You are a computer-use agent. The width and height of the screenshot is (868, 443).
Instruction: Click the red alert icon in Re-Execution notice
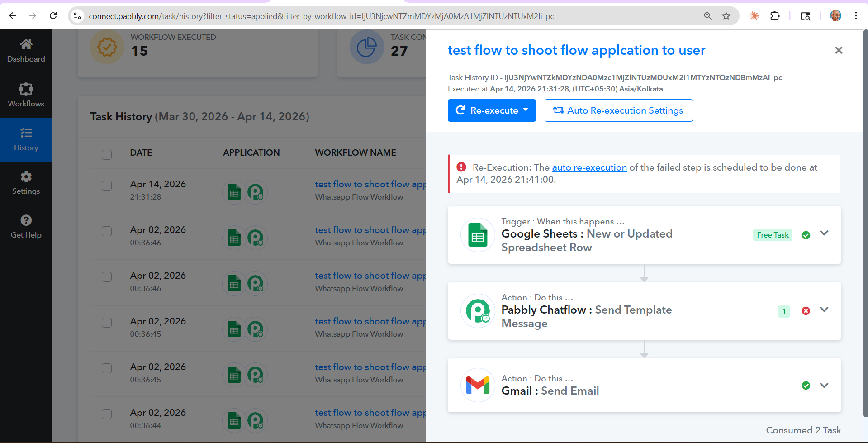coord(461,167)
